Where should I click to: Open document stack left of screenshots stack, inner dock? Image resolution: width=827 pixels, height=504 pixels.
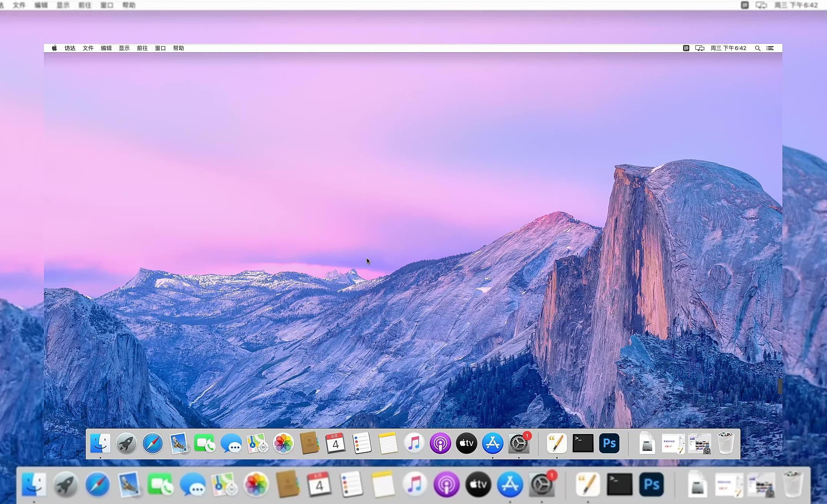pyautogui.click(x=674, y=443)
